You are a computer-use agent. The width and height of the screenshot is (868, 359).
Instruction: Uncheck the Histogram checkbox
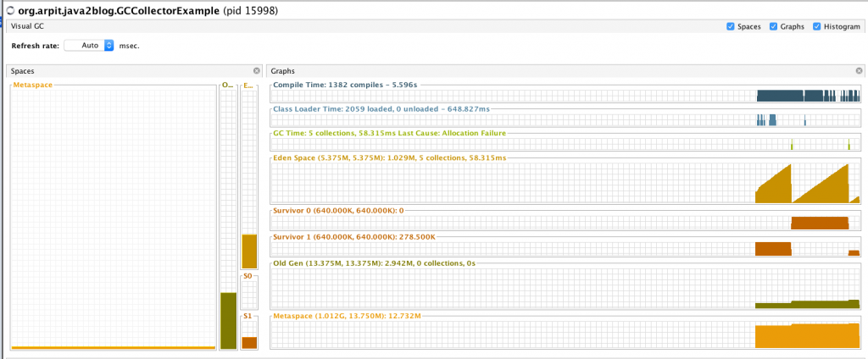tap(817, 26)
